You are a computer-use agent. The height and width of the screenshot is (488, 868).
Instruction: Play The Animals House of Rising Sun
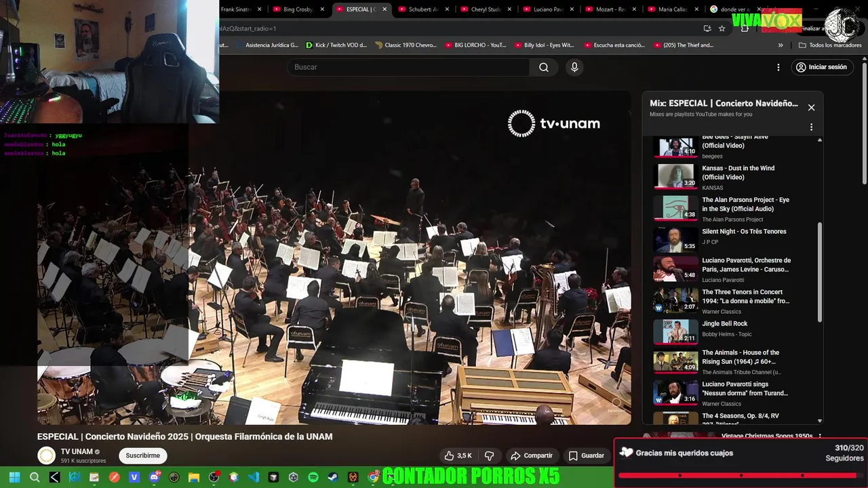675,362
